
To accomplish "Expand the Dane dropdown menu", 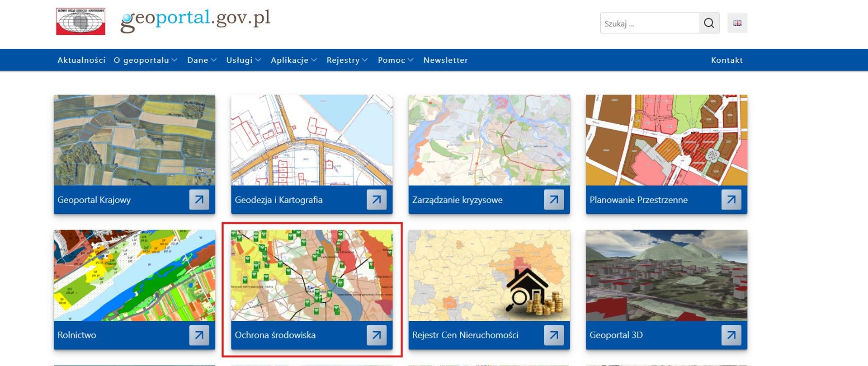I will click(202, 60).
